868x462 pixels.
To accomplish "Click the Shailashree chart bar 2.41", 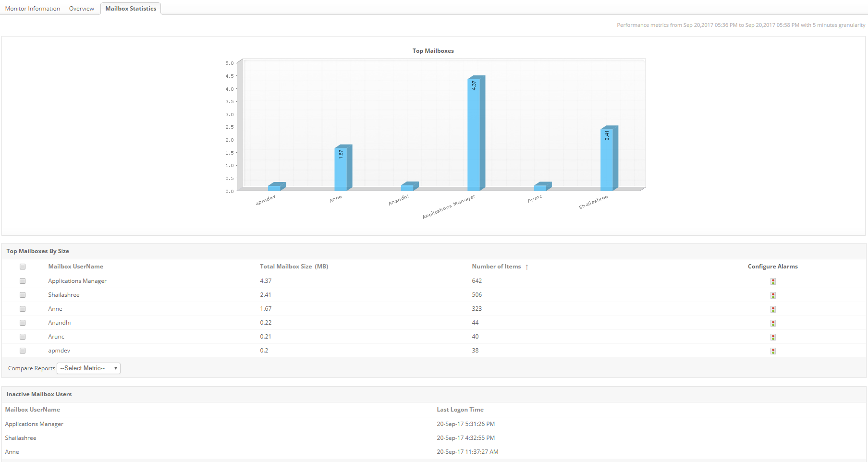I will (x=609, y=158).
